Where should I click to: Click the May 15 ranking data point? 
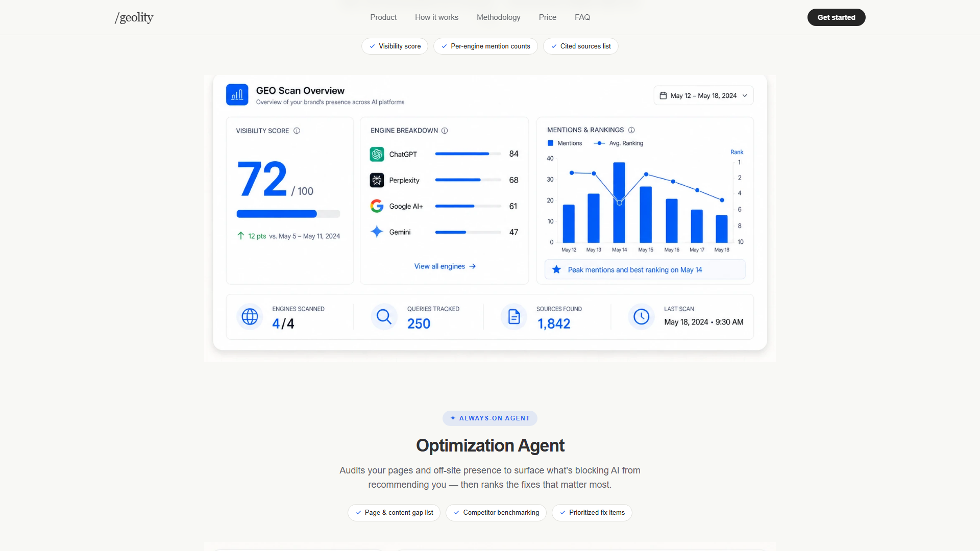pyautogui.click(x=646, y=174)
